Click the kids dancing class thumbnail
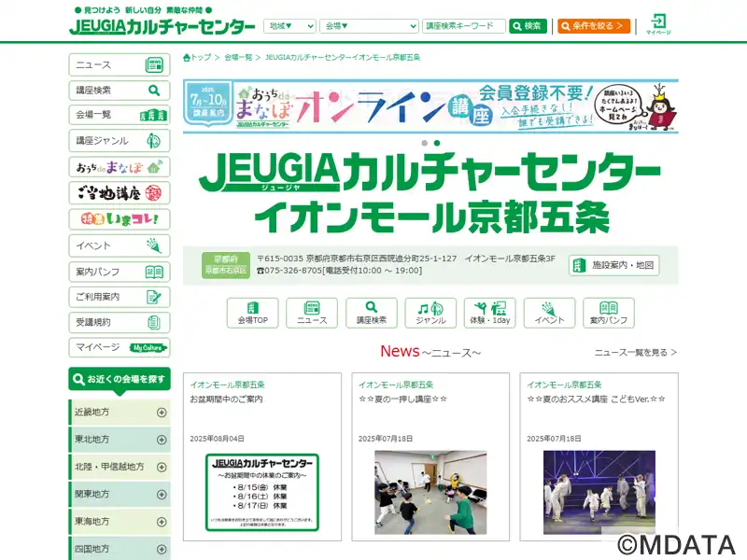 tap(430, 493)
